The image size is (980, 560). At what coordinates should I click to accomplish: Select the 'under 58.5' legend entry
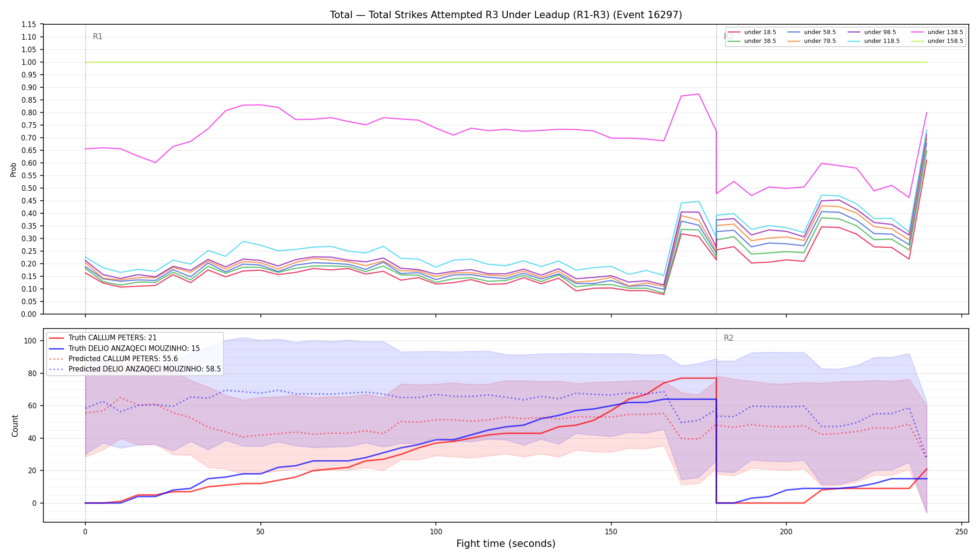812,32
